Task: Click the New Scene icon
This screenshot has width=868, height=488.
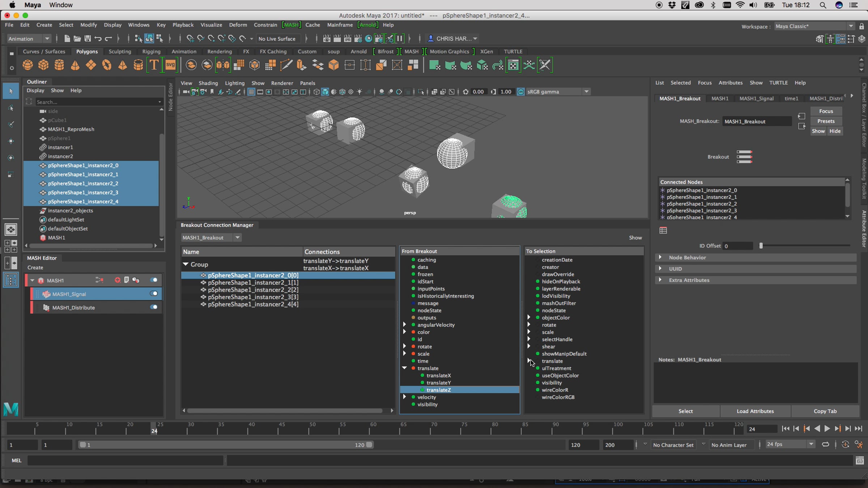Action: [x=67, y=38]
